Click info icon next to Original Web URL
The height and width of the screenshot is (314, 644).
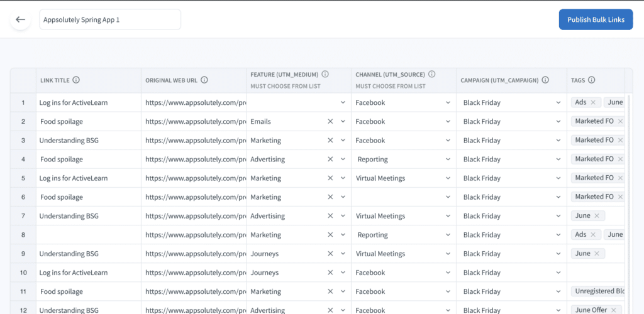[x=204, y=80]
